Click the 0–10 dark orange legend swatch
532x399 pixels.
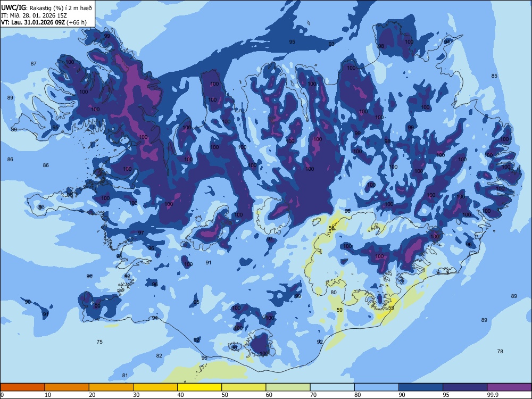pyautogui.click(x=23, y=387)
